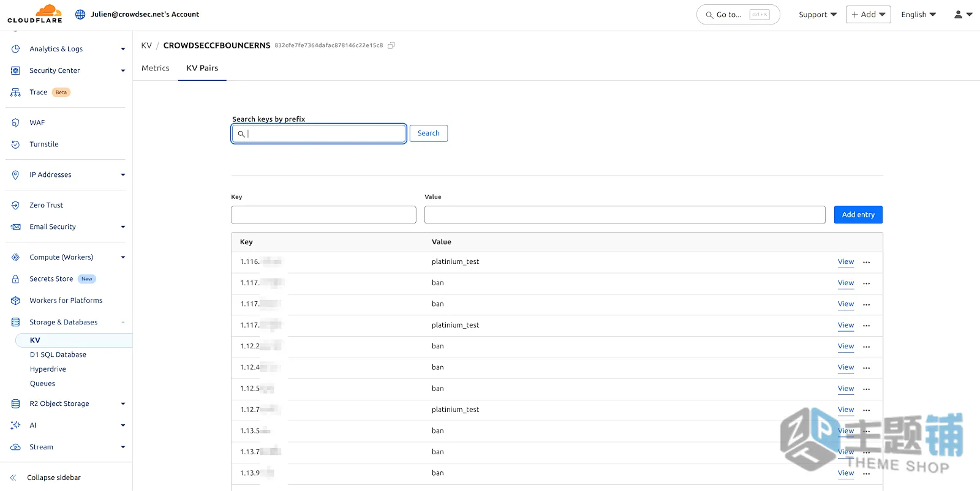Screen dimensions: 980x491
Task: Click the WAF shield icon in sidebar
Action: 15,122
